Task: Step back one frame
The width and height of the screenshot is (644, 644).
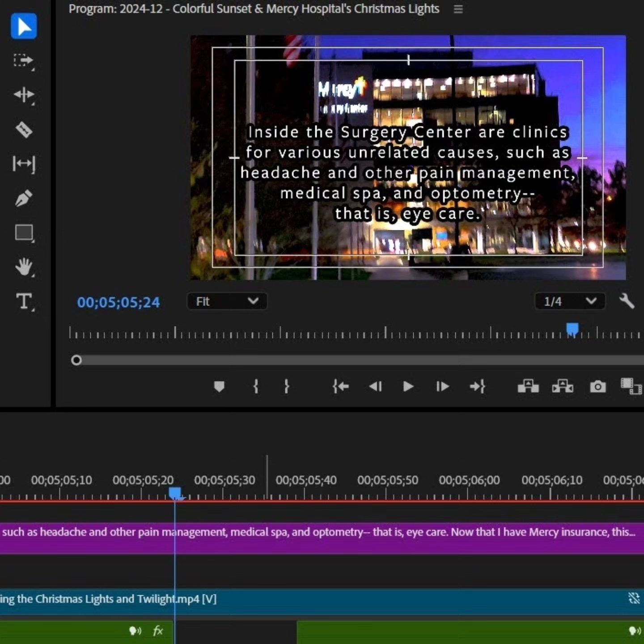Action: point(375,386)
